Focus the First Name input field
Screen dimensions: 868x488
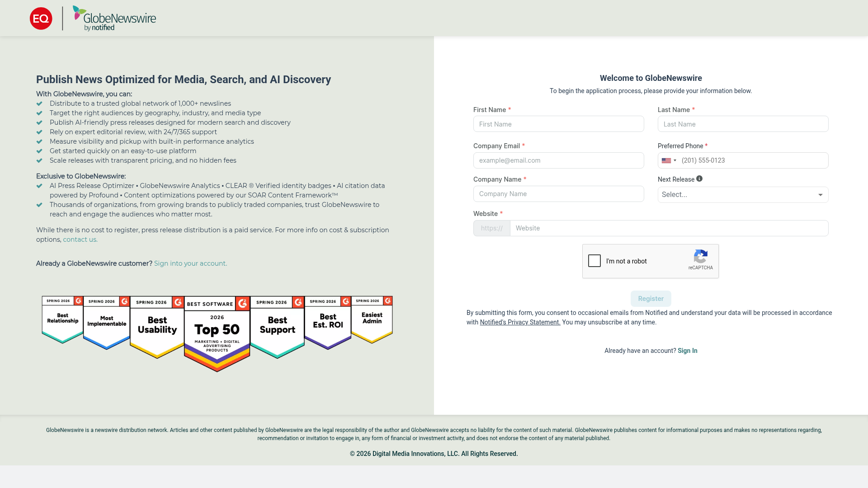[x=559, y=124]
